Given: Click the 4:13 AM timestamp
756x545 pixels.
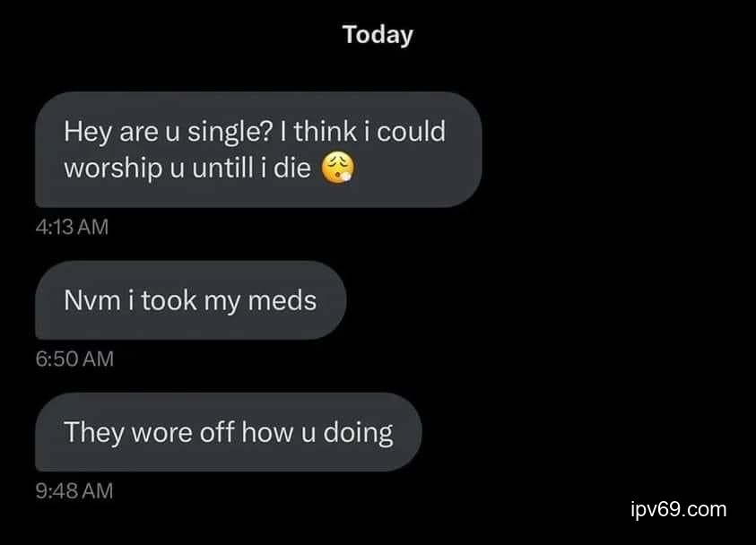Looking at the screenshot, I should (73, 228).
